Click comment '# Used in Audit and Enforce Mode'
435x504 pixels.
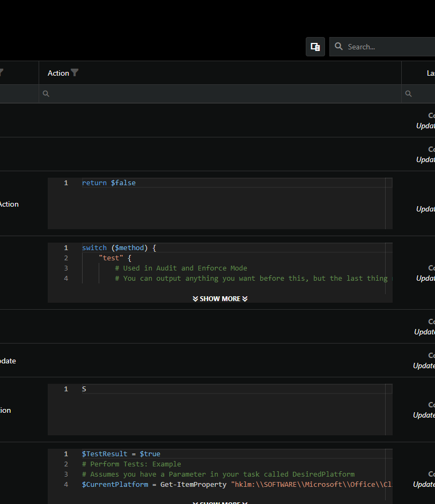[x=181, y=268]
